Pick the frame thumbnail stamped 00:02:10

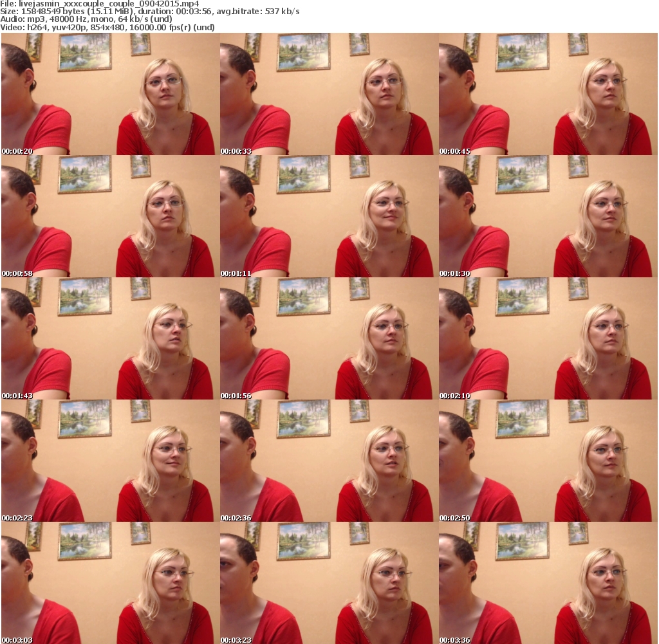pos(548,338)
